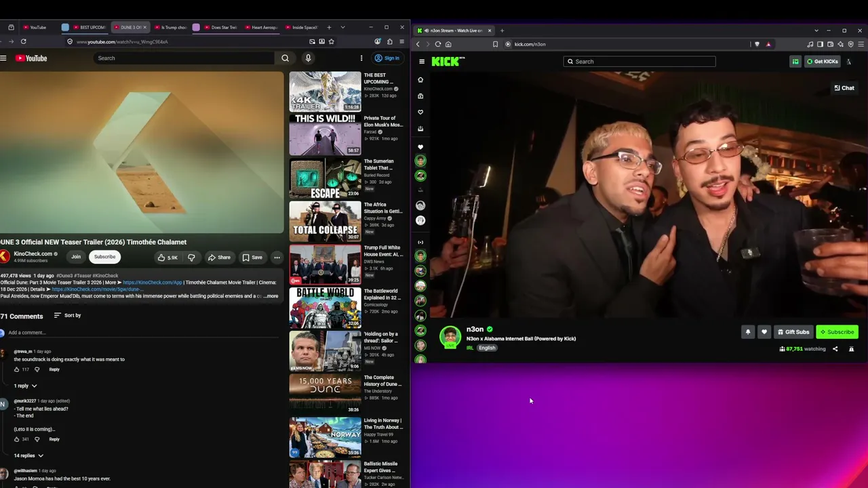Bookmark the YouTube page with star icon

[x=331, y=41]
